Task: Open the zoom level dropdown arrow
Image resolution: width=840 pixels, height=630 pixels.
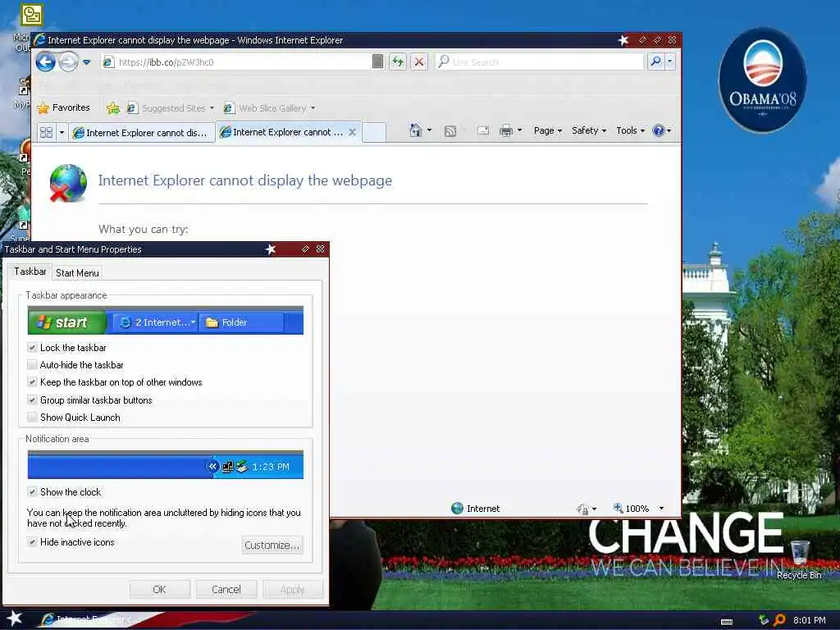Action: click(x=661, y=509)
